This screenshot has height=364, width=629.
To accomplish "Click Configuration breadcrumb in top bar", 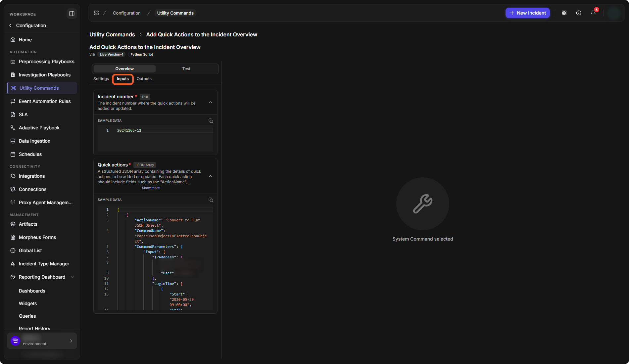I will 127,13.
